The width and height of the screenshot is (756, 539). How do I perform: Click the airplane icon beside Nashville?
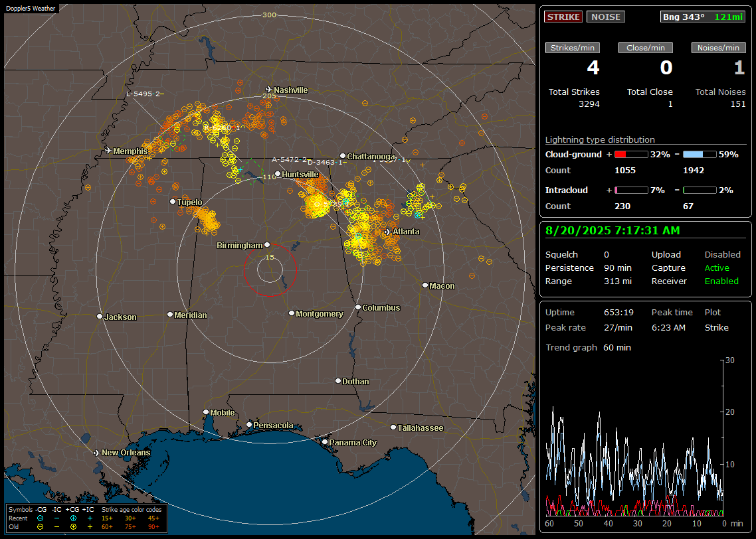tap(269, 90)
